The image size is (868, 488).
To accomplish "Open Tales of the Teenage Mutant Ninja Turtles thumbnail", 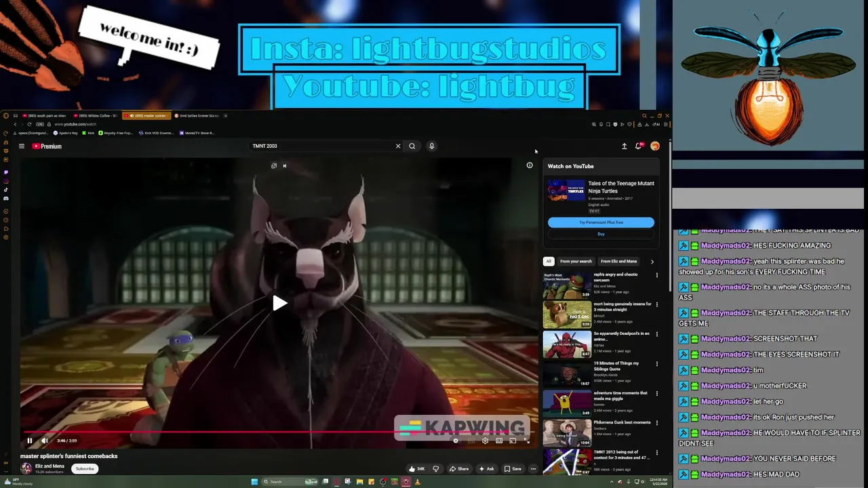I will point(566,190).
